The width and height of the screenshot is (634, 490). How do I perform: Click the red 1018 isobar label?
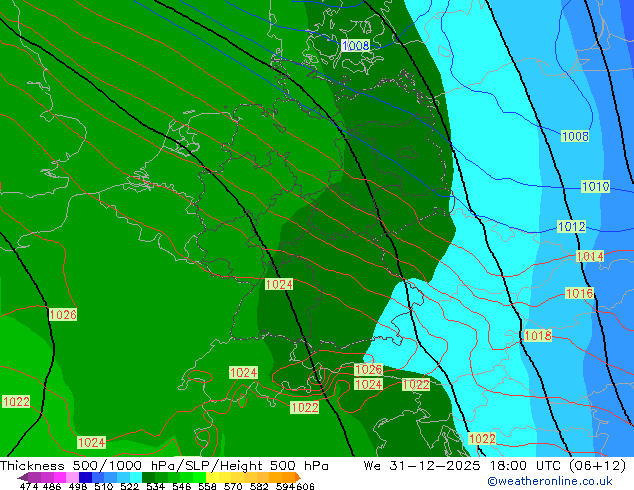pyautogui.click(x=537, y=336)
